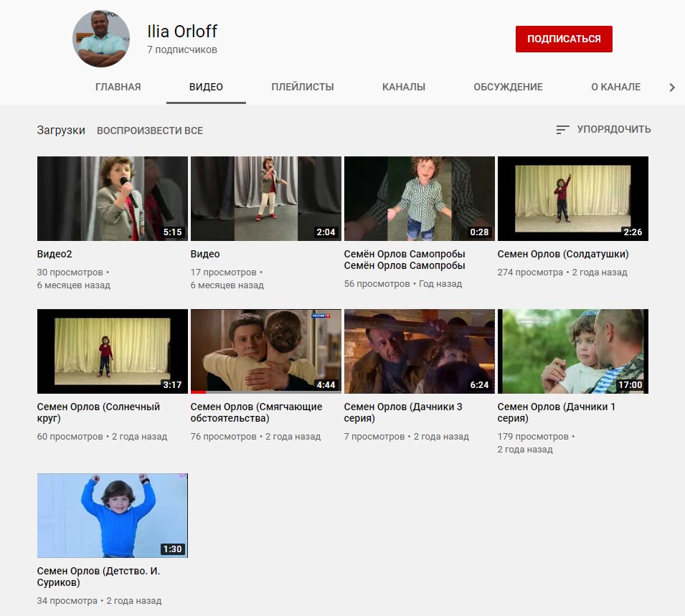The image size is (685, 616).
Task: Click the sort icon beside УПОРЯДОЧИТЬ
Action: pos(562,130)
